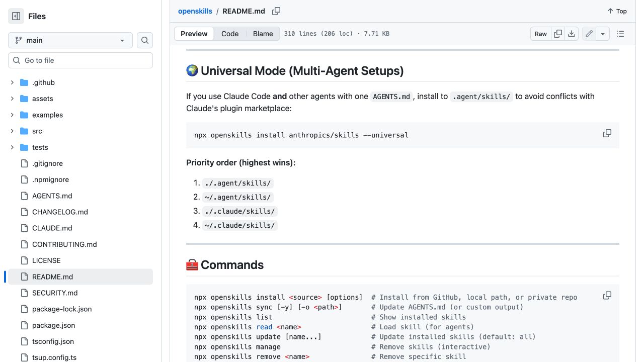Open the assets folder
644x362 pixels.
[x=42, y=99]
